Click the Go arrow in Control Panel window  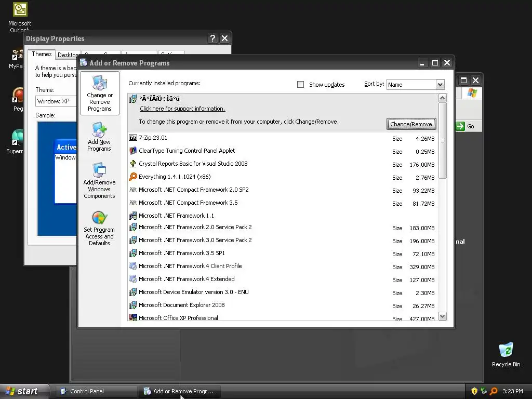coord(460,126)
